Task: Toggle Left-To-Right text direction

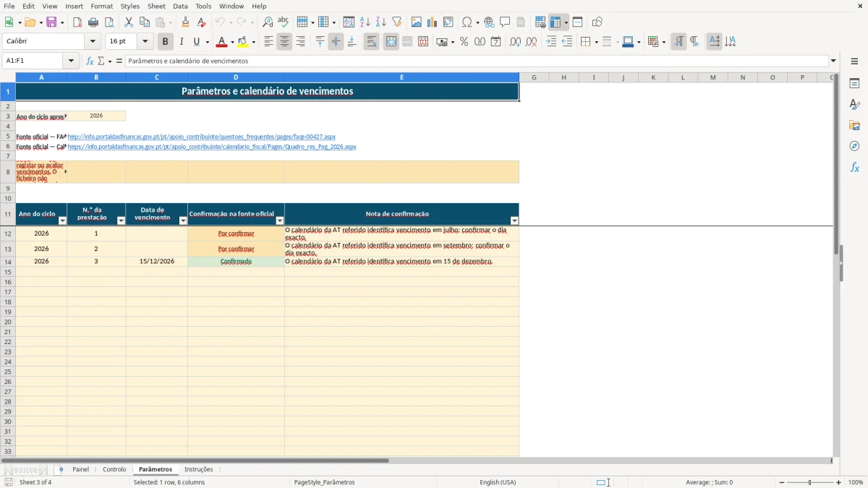Action: (x=678, y=42)
